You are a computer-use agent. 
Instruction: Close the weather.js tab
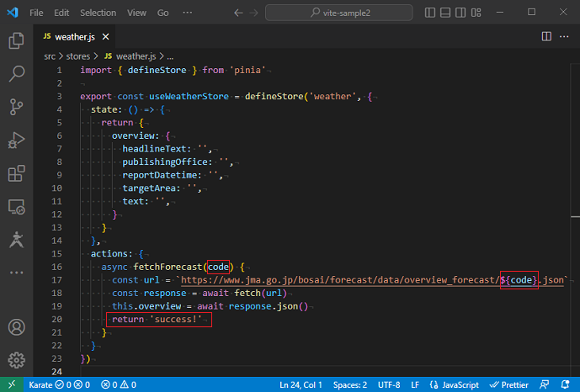click(105, 36)
